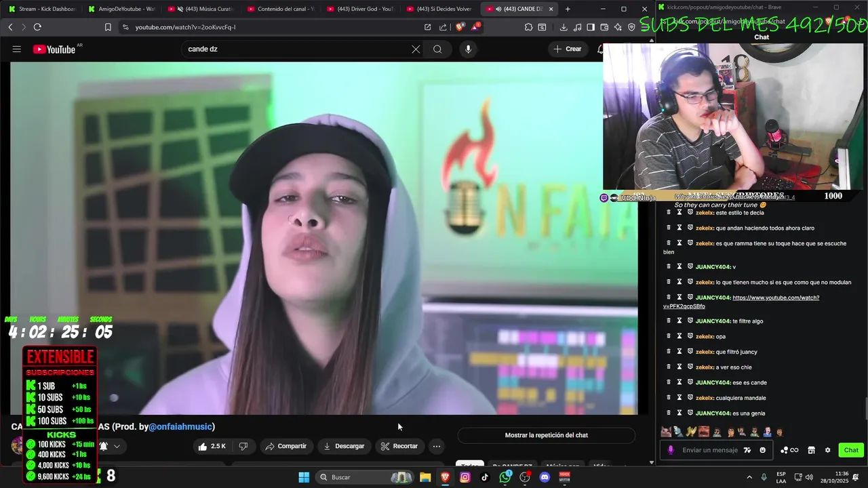Close the active CANDE DZ tab
Image resolution: width=868 pixels, height=488 pixels.
point(551,9)
